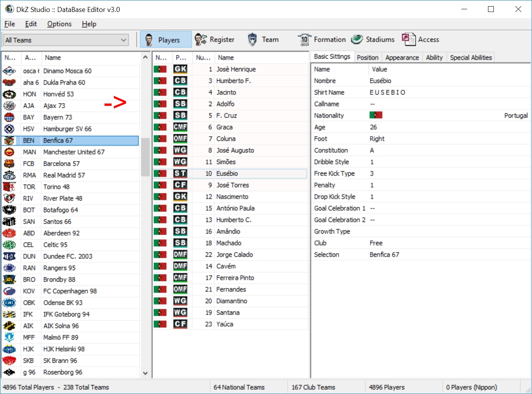Switch to the Ability tab
The width and height of the screenshot is (532, 394).
coord(434,58)
